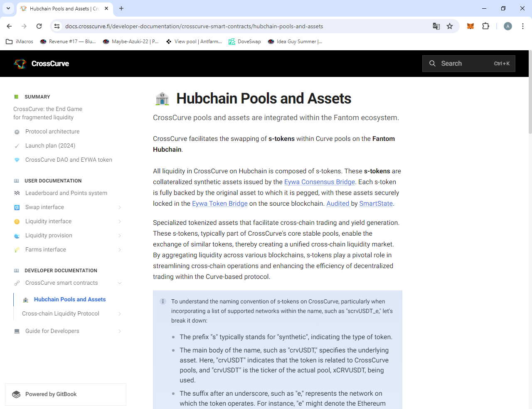Open the DoveSwap bookmark

tap(245, 42)
